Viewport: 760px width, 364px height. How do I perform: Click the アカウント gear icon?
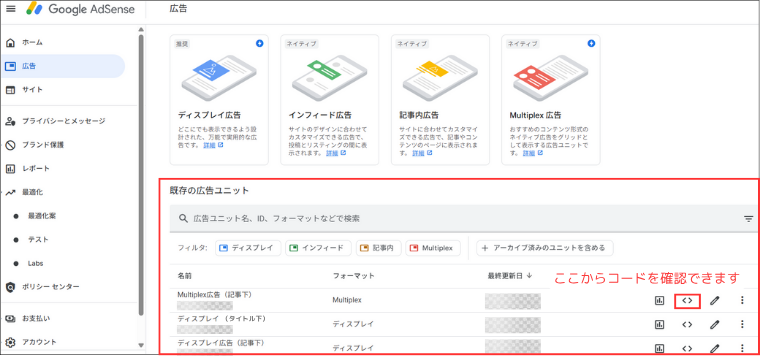[10, 342]
